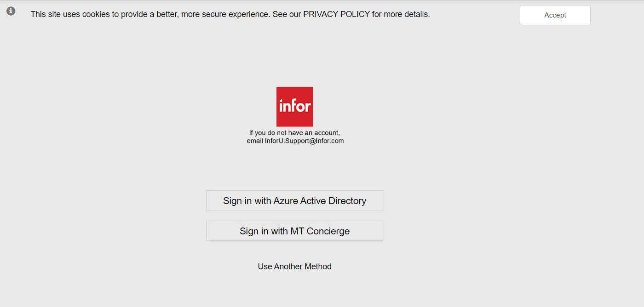Click the info icon in cookie banner
This screenshot has height=307, width=644.
point(11,11)
